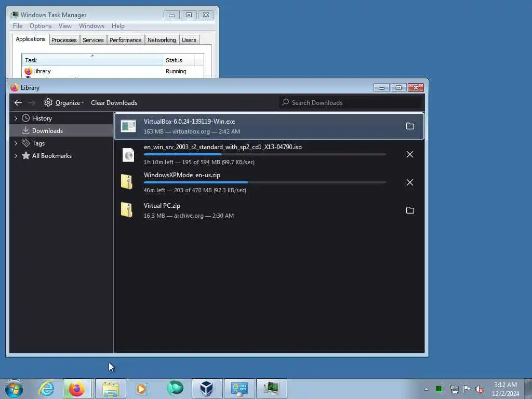Switch to Task Manager Performance tab
This screenshot has width=532, height=399.
(126, 40)
